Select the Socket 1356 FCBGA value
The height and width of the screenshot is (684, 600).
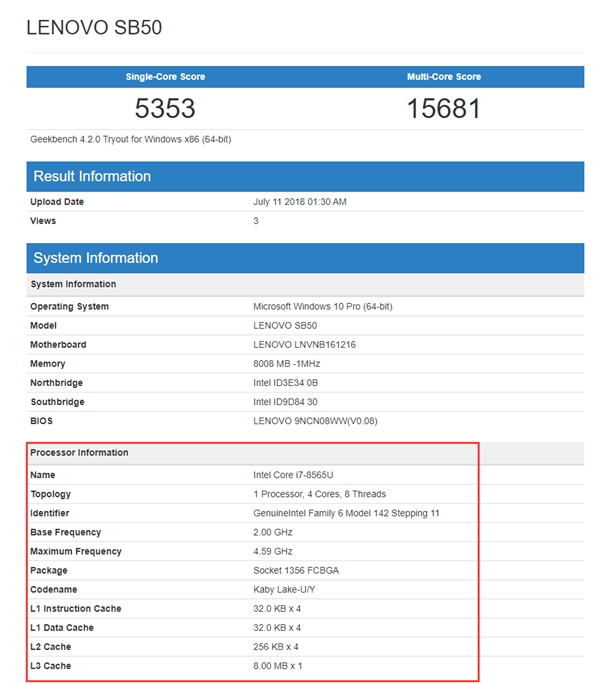click(296, 571)
